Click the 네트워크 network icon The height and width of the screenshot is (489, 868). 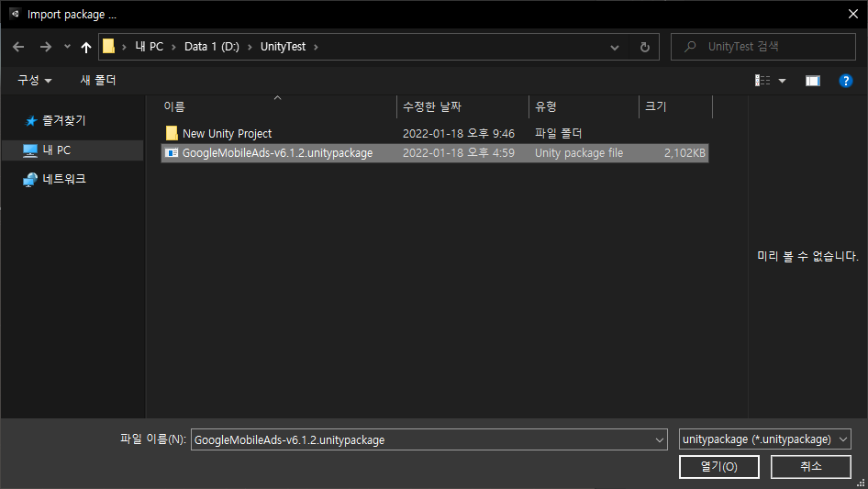(x=30, y=180)
